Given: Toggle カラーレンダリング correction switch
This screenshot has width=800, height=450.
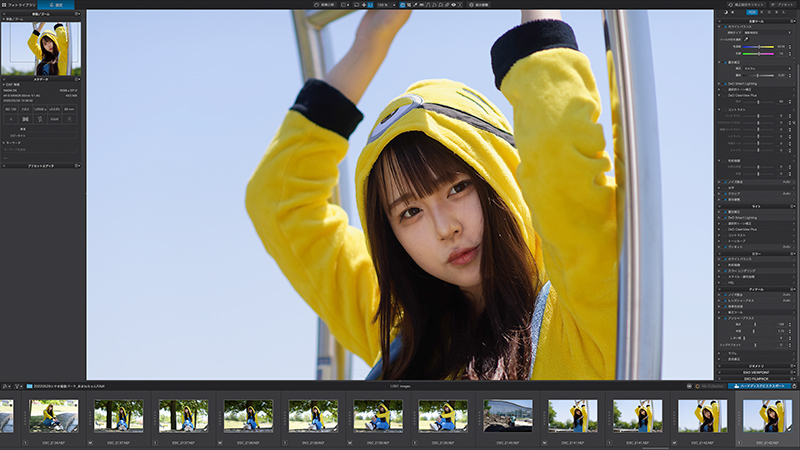Looking at the screenshot, I should click(x=725, y=271).
